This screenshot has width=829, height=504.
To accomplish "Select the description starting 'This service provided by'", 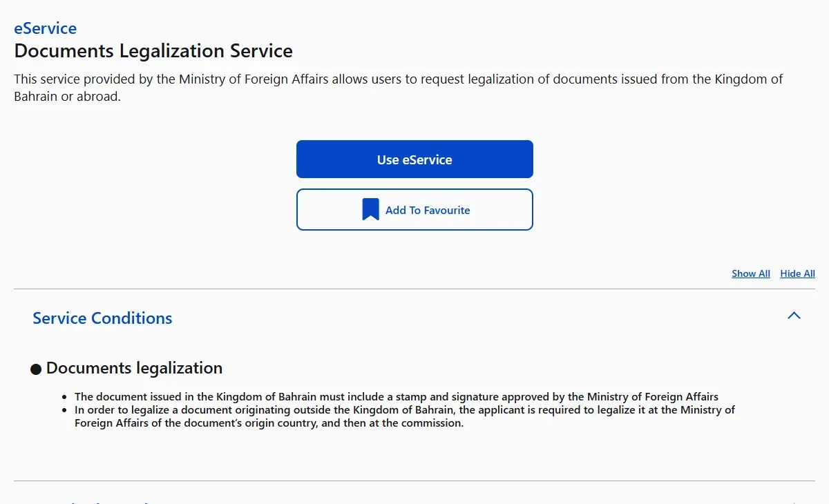I will 398,88.
